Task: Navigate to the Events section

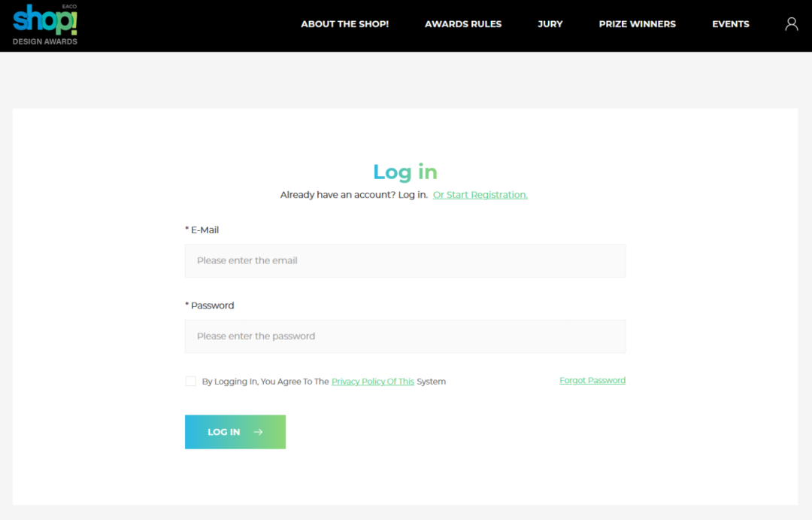Action: point(730,24)
